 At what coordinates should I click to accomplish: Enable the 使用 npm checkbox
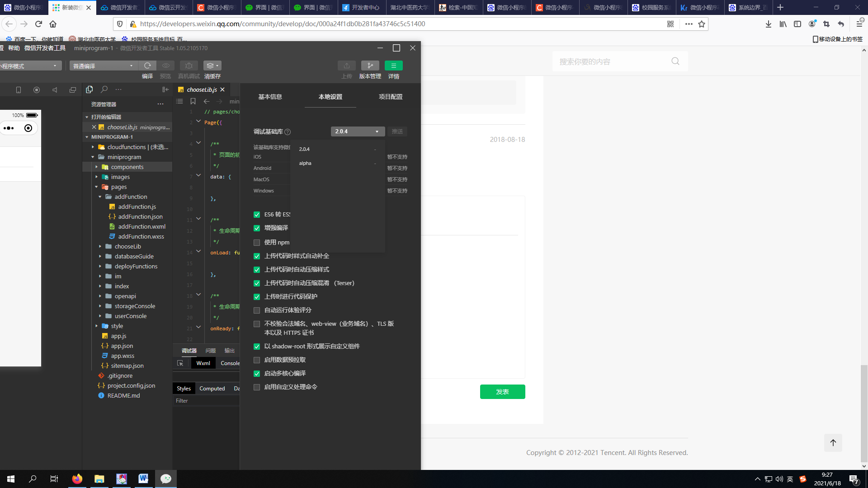[x=257, y=243]
